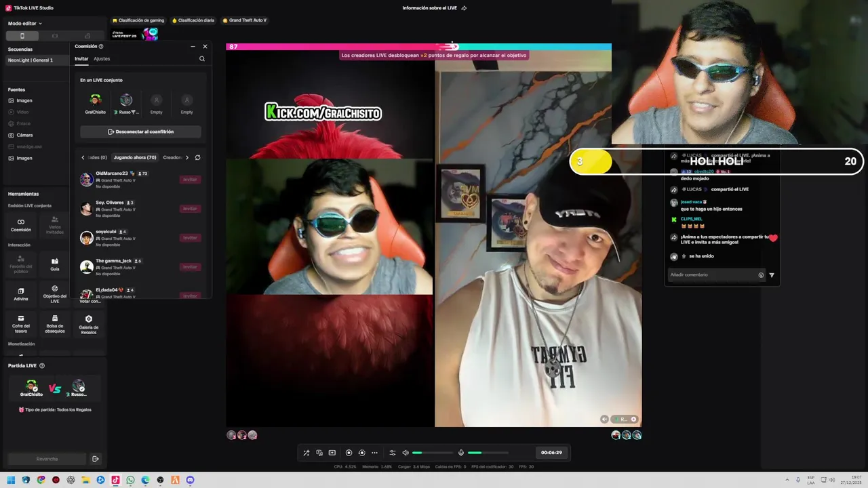The image size is (868, 488).
Task: Open the Coemisión tool tile
Action: pos(21,225)
